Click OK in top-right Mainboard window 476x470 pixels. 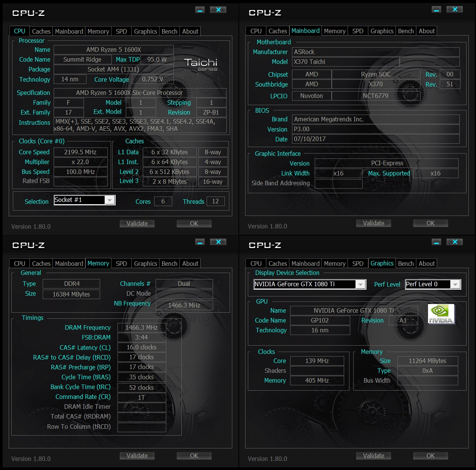(431, 223)
